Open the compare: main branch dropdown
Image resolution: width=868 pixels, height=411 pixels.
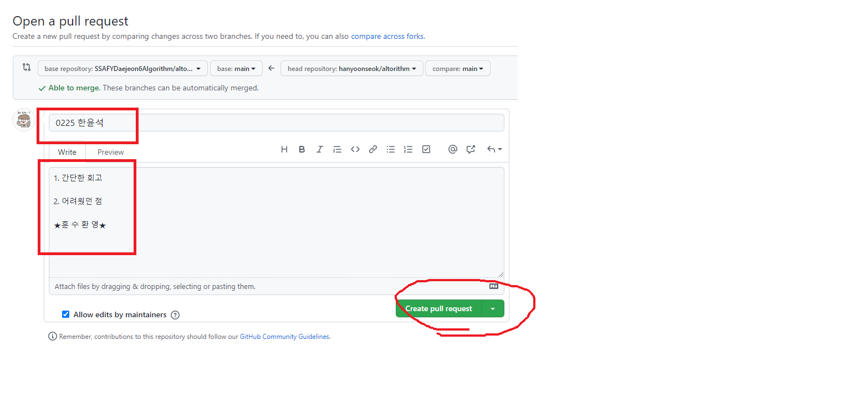458,69
